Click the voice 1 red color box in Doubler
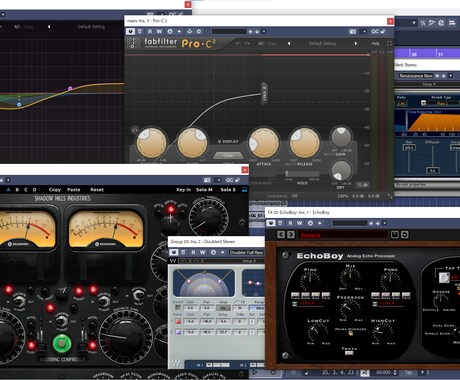This screenshot has height=380, width=460. click(x=178, y=322)
